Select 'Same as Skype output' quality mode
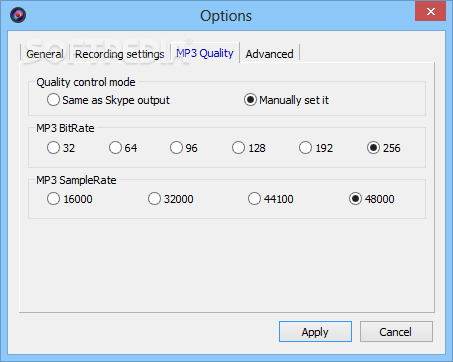The image size is (453, 362). 108,100
